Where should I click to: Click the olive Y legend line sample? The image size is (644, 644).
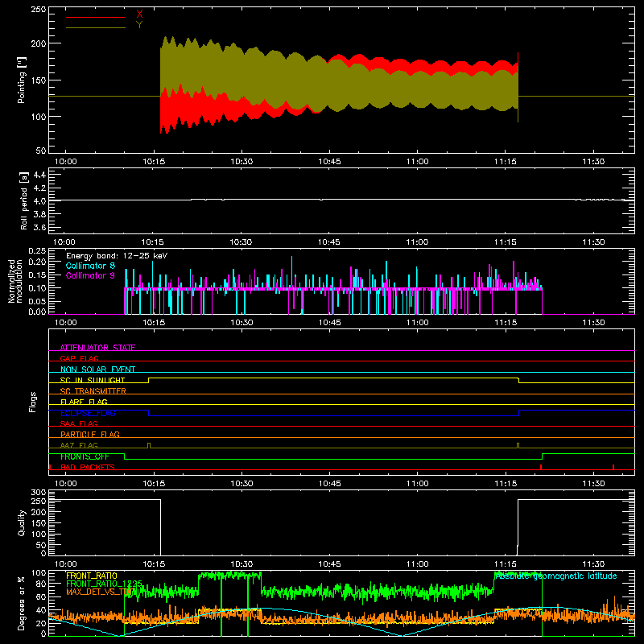click(96, 27)
